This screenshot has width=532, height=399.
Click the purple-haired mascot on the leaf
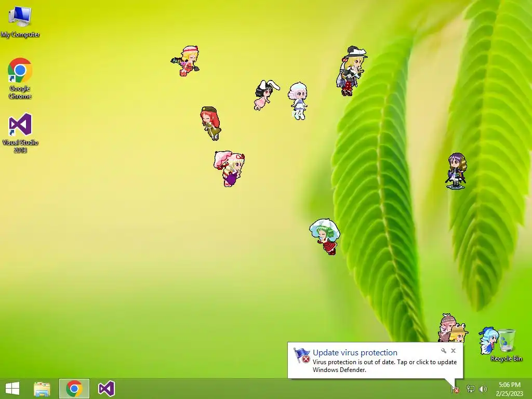pyautogui.click(x=456, y=170)
